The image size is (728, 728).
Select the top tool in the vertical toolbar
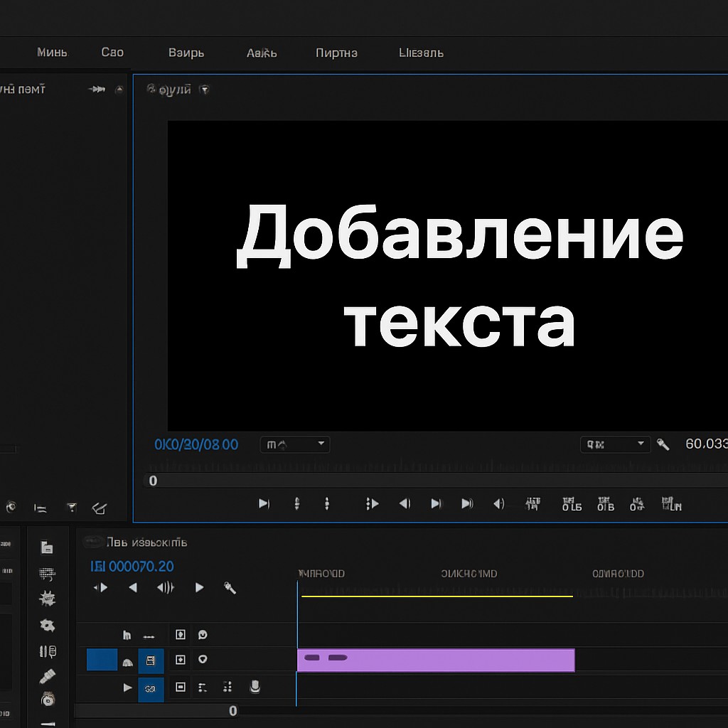point(47,547)
